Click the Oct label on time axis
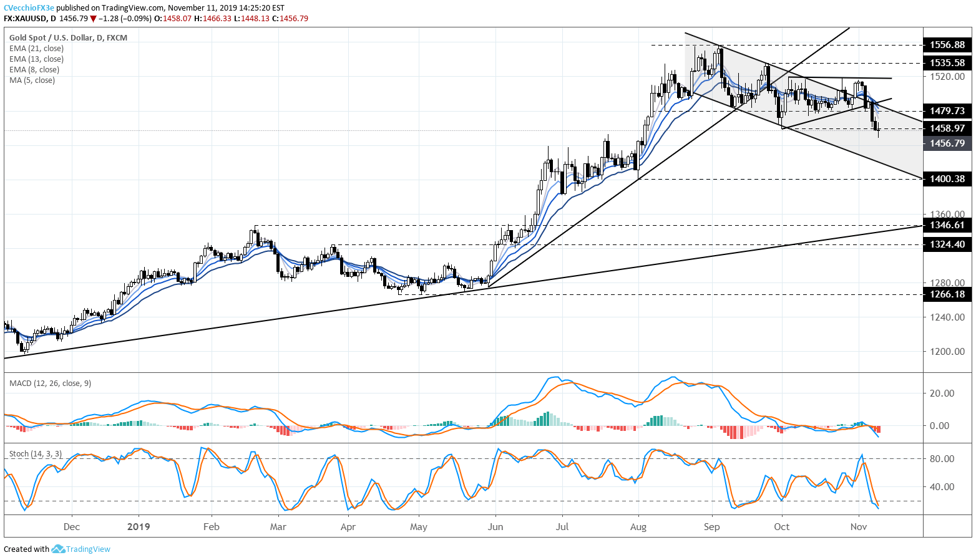The image size is (976, 560). pos(782,527)
